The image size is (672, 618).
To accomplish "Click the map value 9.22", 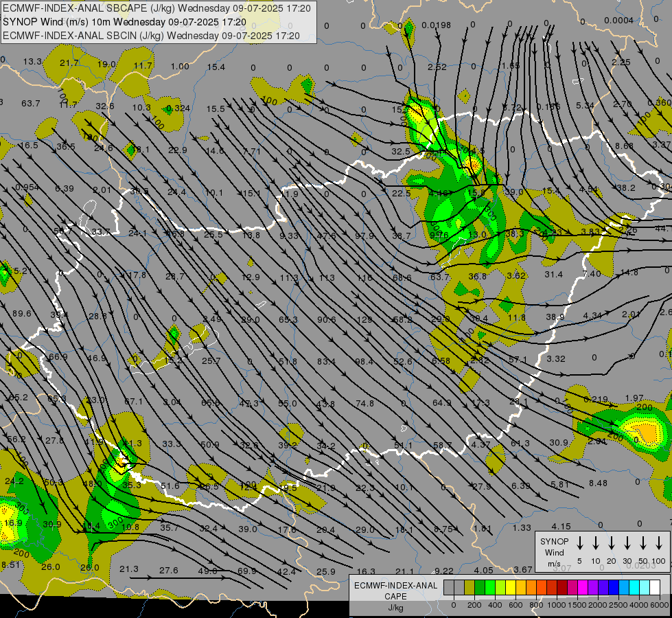I will [x=444, y=571].
